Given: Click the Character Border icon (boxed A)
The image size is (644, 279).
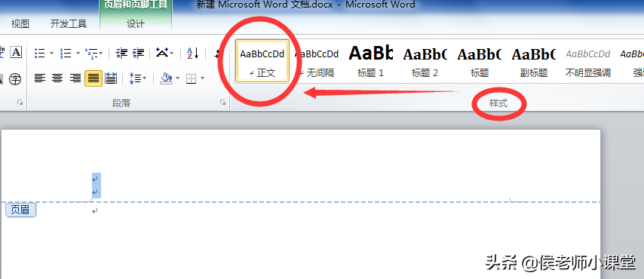Looking at the screenshot, I should tap(16, 52).
